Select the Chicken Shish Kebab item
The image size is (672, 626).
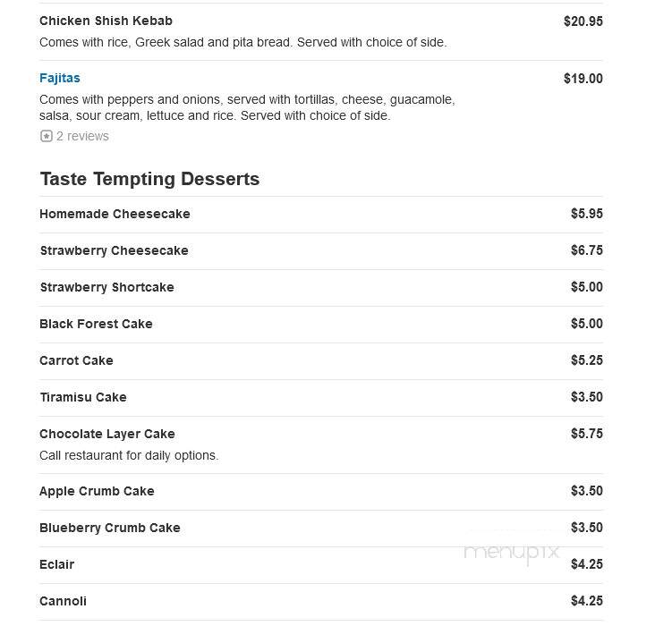[x=106, y=21]
